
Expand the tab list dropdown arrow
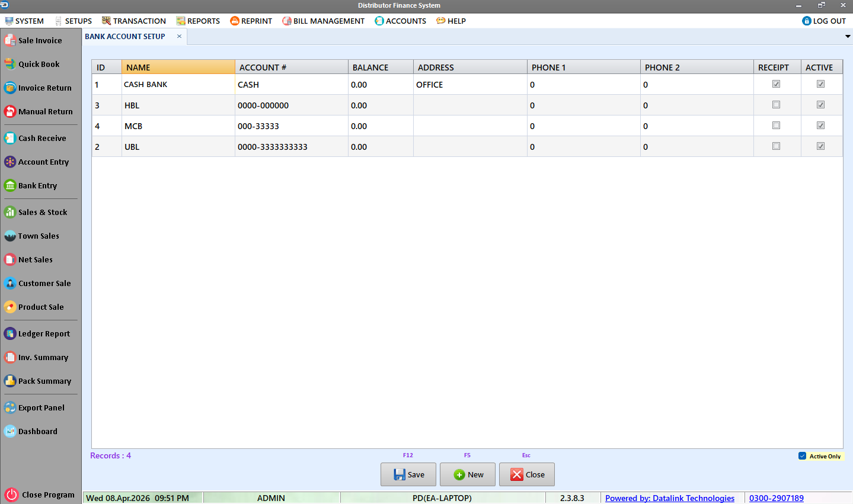pyautogui.click(x=848, y=36)
